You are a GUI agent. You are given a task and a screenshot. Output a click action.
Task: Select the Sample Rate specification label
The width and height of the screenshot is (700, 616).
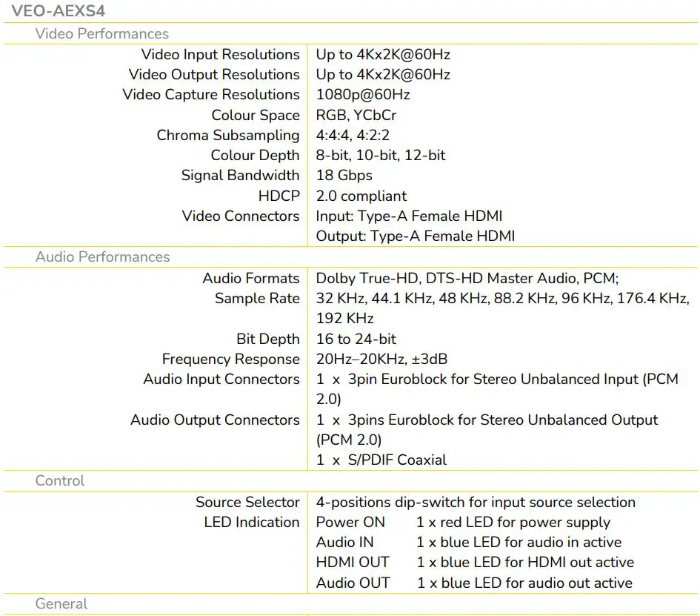click(256, 299)
